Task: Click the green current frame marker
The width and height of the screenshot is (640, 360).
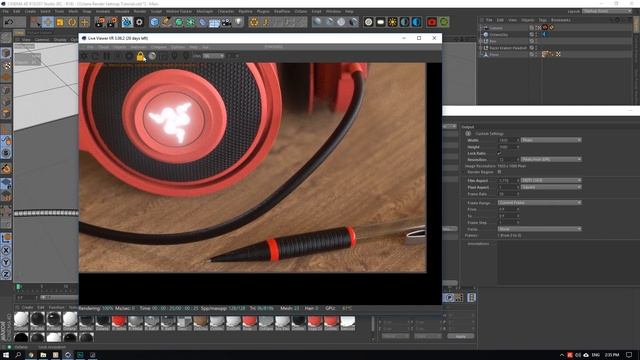Action: click(x=18, y=287)
